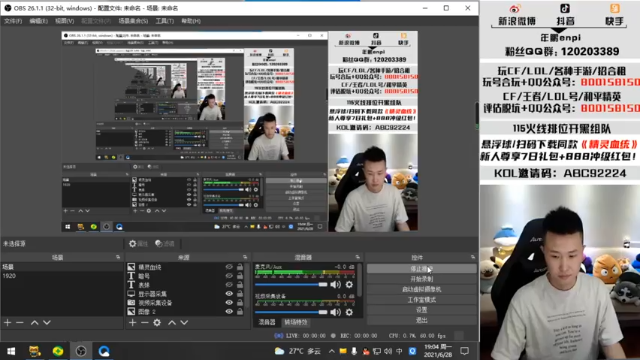The image size is (640, 360).
Task: Open the OBS icon in the taskbar
Action: pos(81,351)
